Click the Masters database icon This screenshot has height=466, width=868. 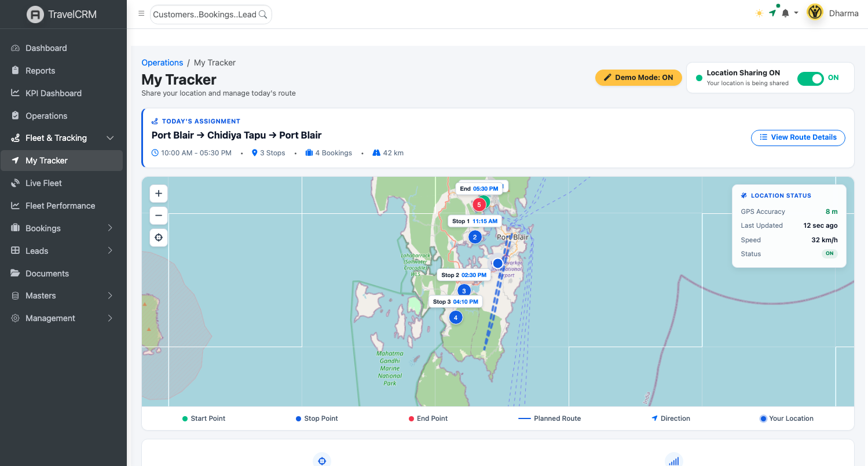tap(16, 296)
